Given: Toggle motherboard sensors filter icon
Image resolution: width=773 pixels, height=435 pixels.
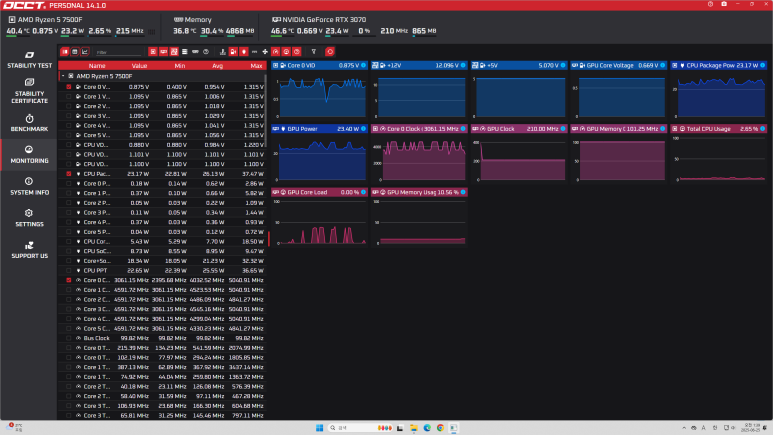Looking at the screenshot, I should pyautogui.click(x=174, y=52).
